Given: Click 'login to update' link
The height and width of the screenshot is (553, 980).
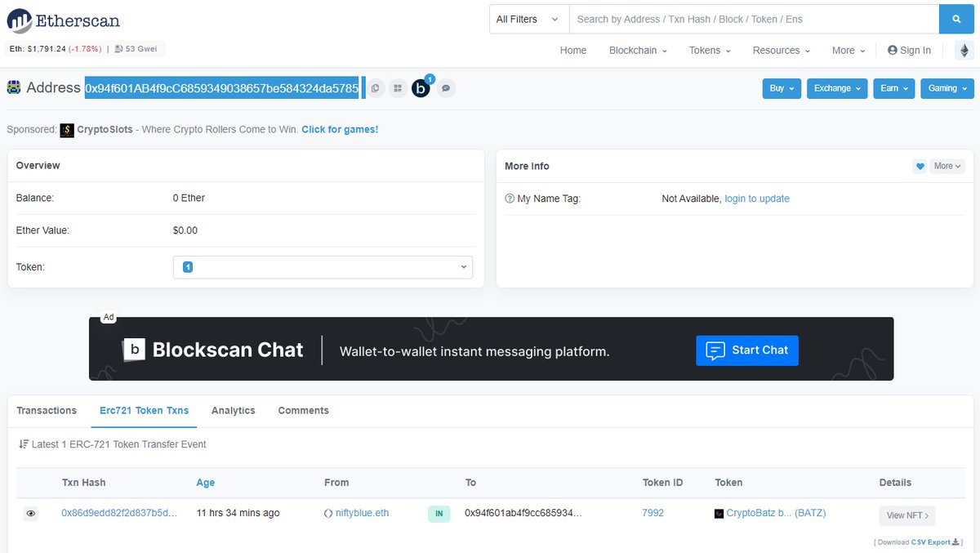Looking at the screenshot, I should [x=757, y=198].
